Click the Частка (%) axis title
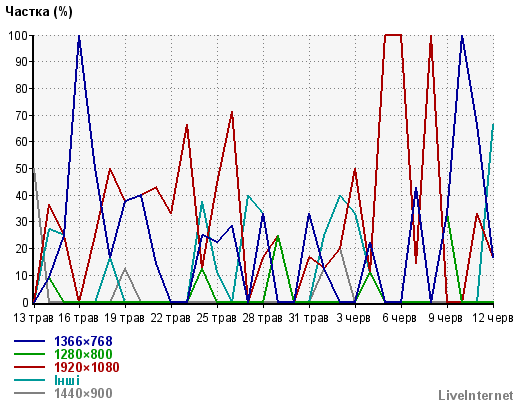 click(39, 12)
